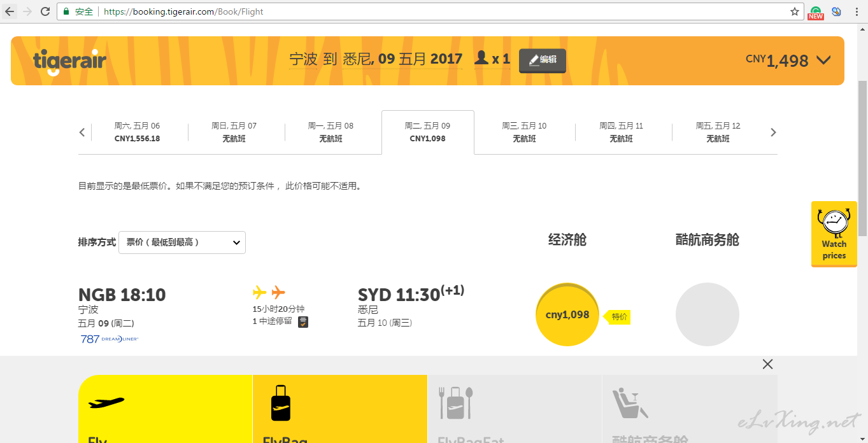
Task: Click the 经济舱 column heading
Action: pos(567,240)
